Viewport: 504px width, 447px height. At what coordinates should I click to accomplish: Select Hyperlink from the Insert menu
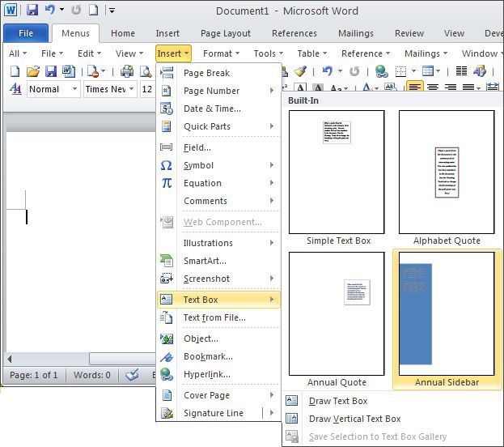pos(218,374)
